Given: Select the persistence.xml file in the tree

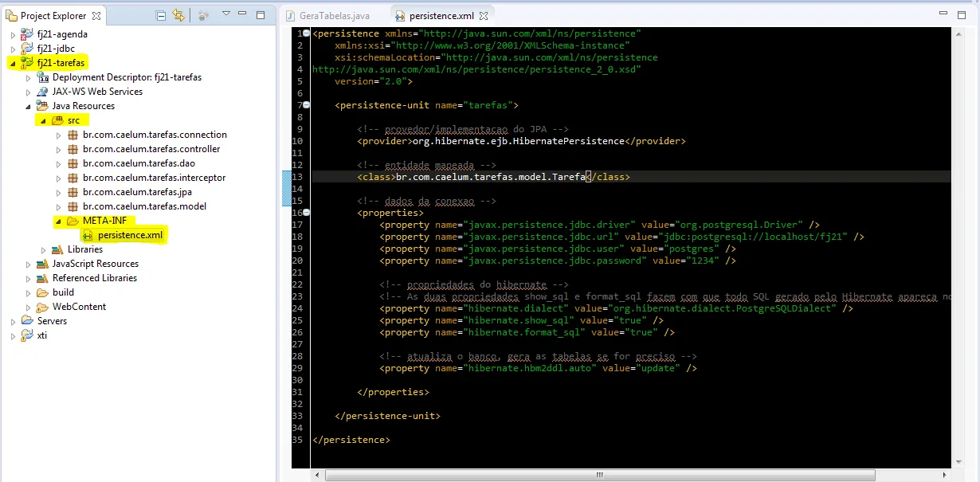Looking at the screenshot, I should pyautogui.click(x=130, y=235).
